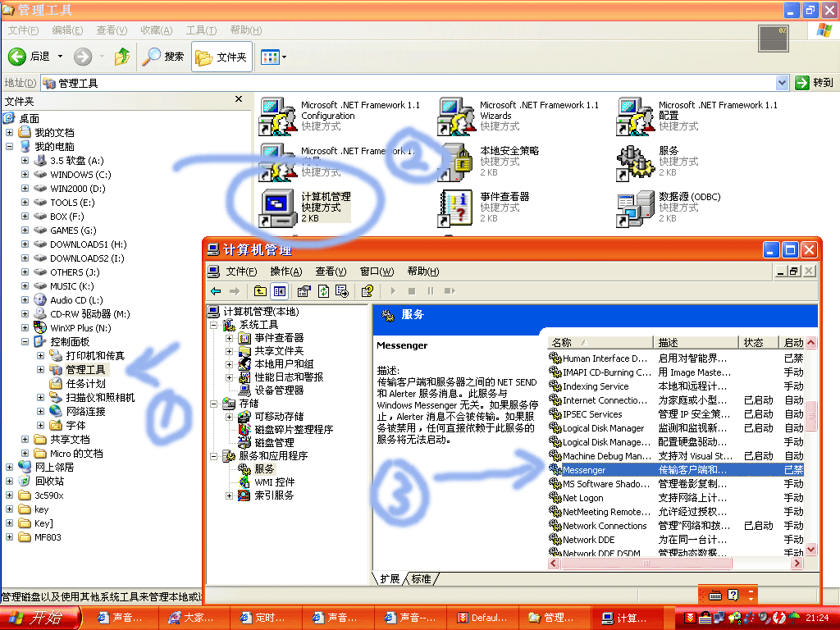Click the export list icon in 计算机管理 toolbar
This screenshot has width=840, height=630.
pos(342,291)
